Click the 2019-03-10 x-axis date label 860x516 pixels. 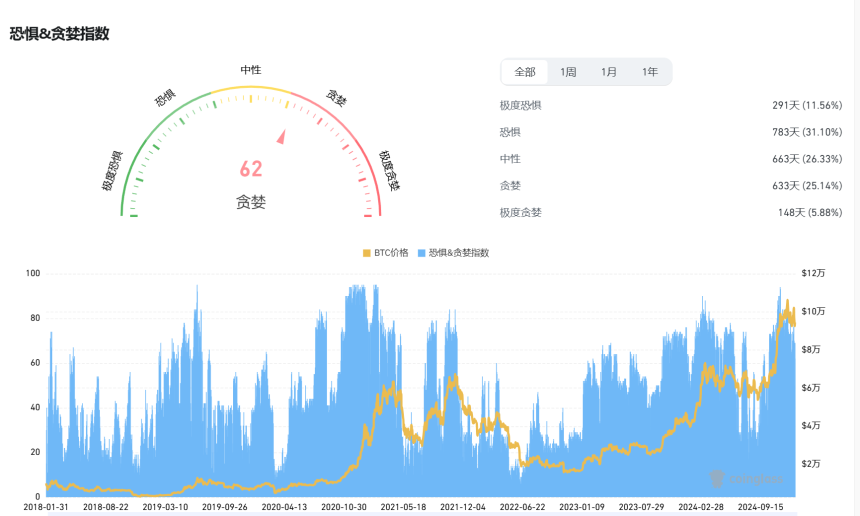(x=165, y=507)
